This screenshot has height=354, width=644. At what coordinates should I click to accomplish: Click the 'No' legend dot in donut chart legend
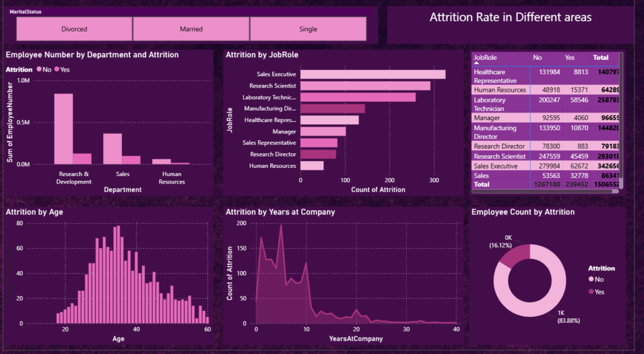pos(591,279)
